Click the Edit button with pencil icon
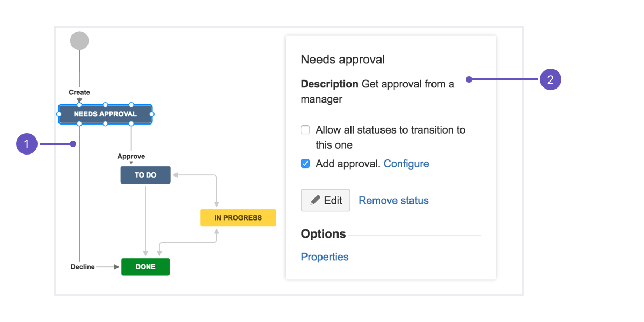 (325, 200)
